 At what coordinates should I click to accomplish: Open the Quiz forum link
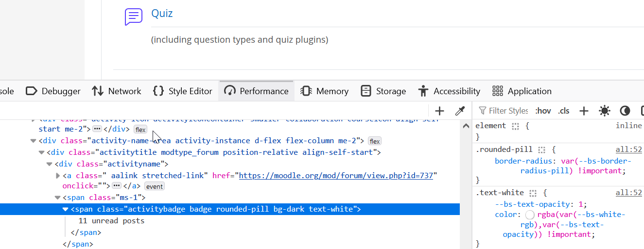(x=162, y=13)
